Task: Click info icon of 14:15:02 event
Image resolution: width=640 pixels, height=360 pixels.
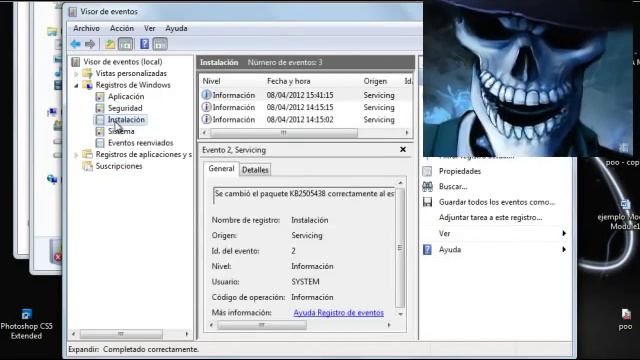Action: click(x=207, y=119)
